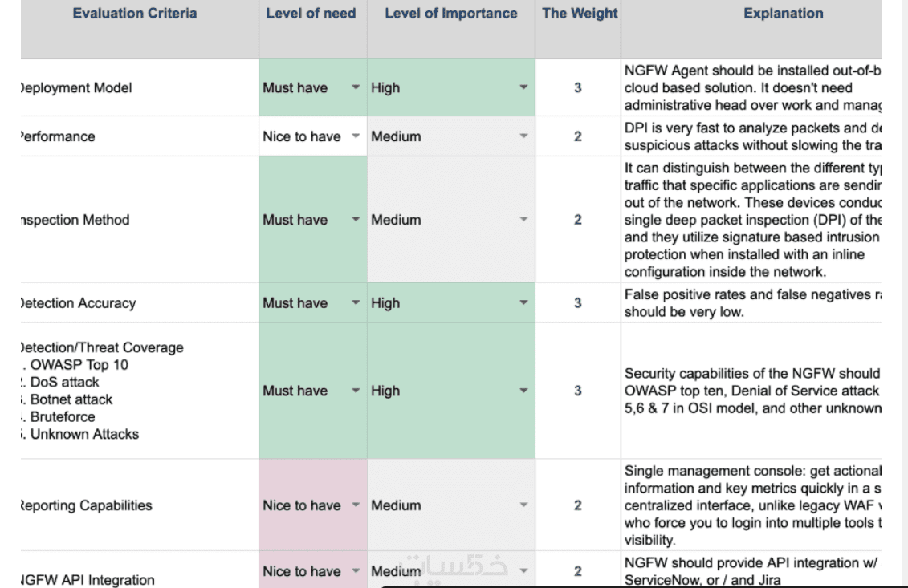Click the Level of Importance column header
This screenshot has height=588, width=908.
click(450, 14)
